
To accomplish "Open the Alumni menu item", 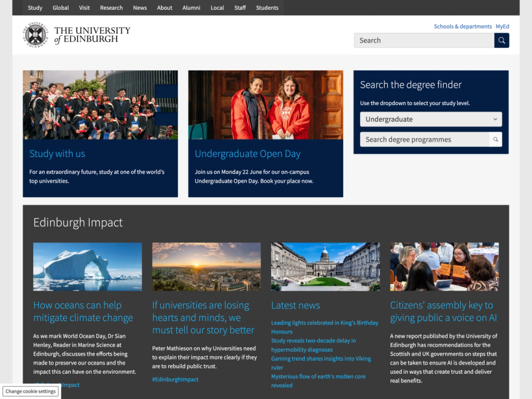I will [x=191, y=8].
